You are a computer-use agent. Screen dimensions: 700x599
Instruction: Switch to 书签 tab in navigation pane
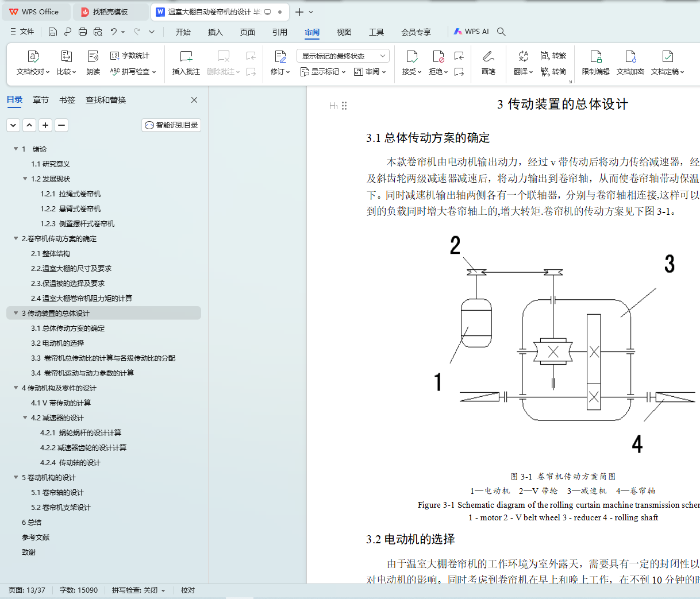(67, 100)
